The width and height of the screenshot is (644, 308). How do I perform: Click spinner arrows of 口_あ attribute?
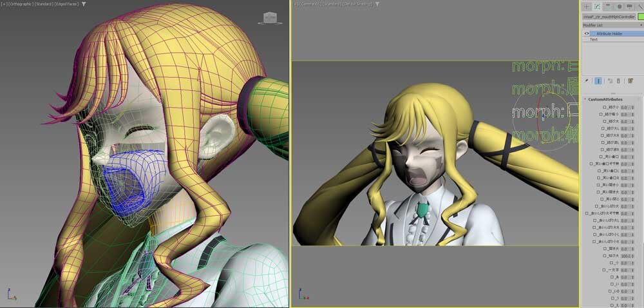[x=633, y=277]
